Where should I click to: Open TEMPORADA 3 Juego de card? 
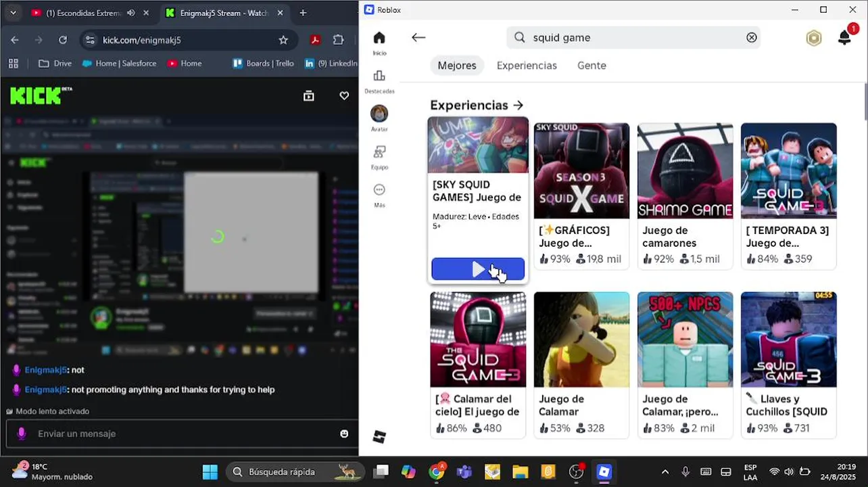pyautogui.click(x=788, y=196)
